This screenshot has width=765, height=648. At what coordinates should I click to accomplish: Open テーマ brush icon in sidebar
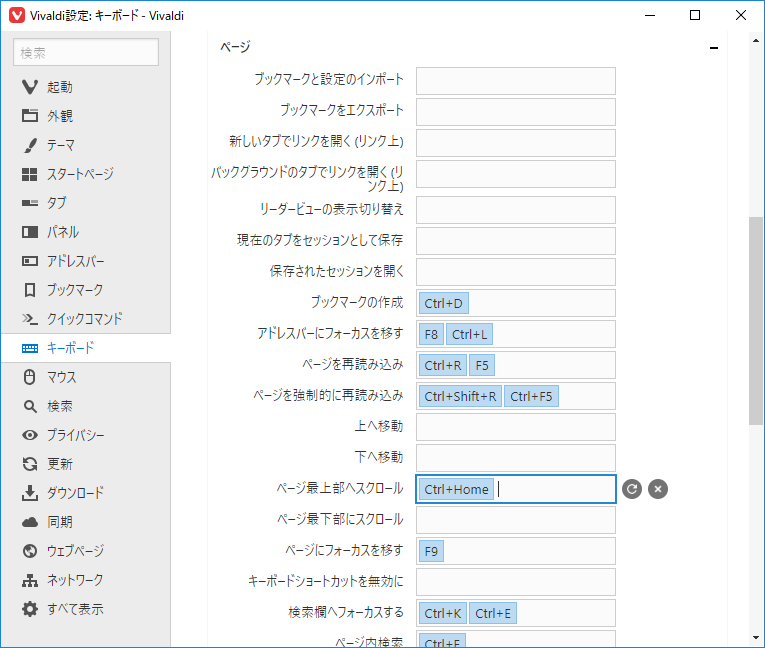(x=30, y=145)
